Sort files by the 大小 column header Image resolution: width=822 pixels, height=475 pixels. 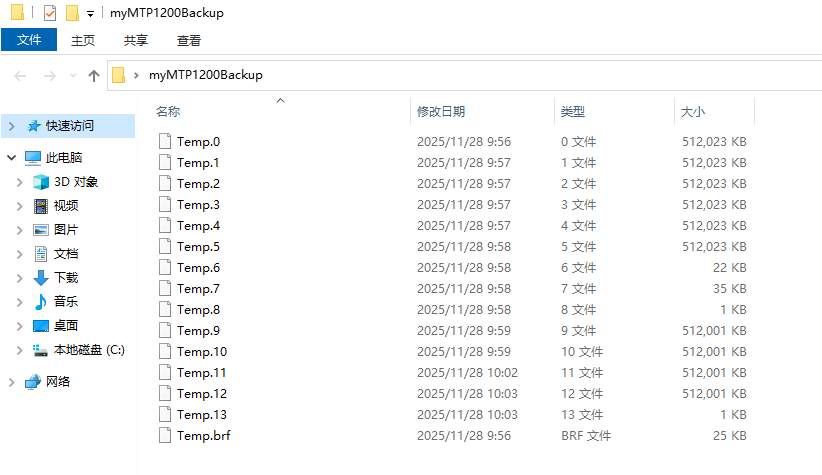click(x=692, y=112)
